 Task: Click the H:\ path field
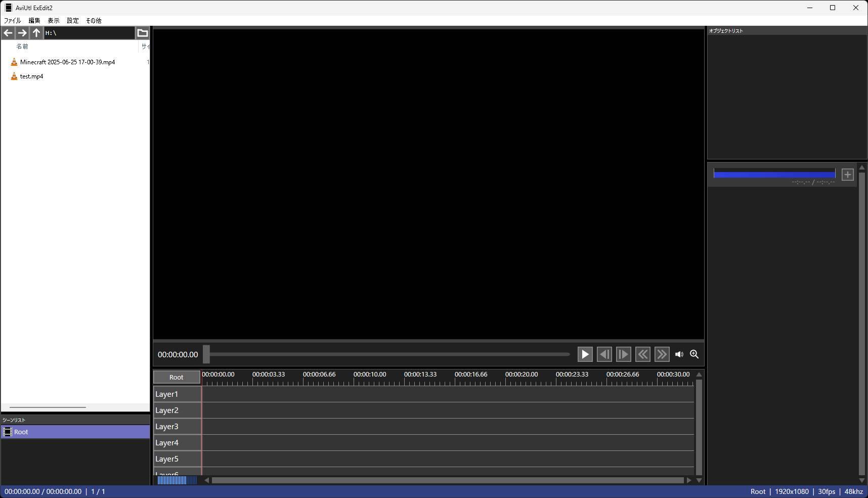tap(90, 33)
